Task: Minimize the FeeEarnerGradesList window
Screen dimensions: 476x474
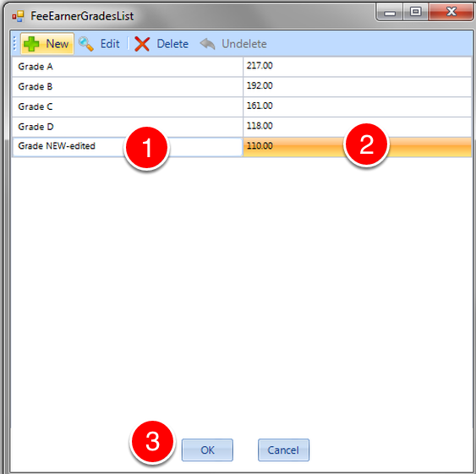Action: 390,13
